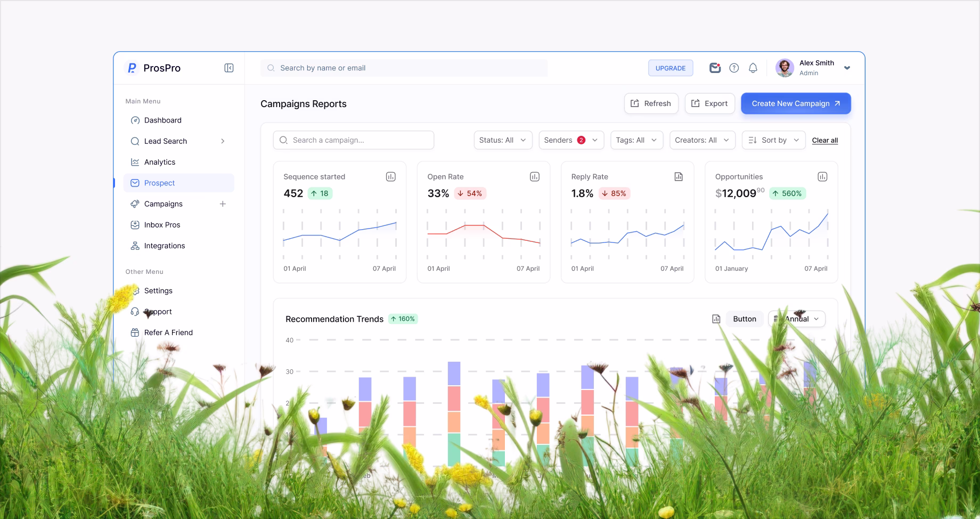Open Inbox Pros menu item
This screenshot has width=980, height=519.
[x=179, y=225]
